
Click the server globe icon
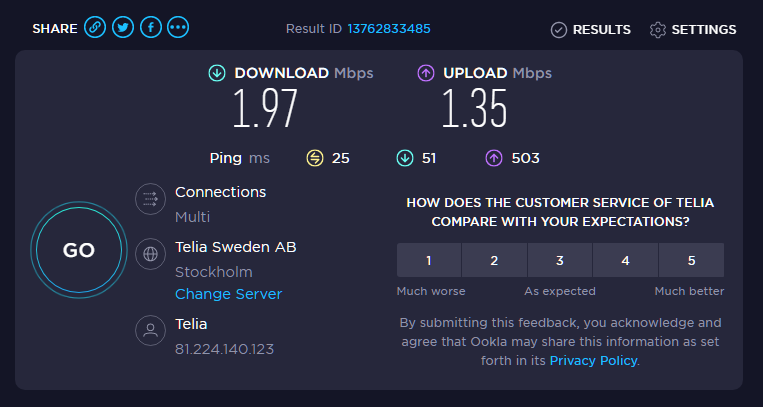click(x=150, y=254)
